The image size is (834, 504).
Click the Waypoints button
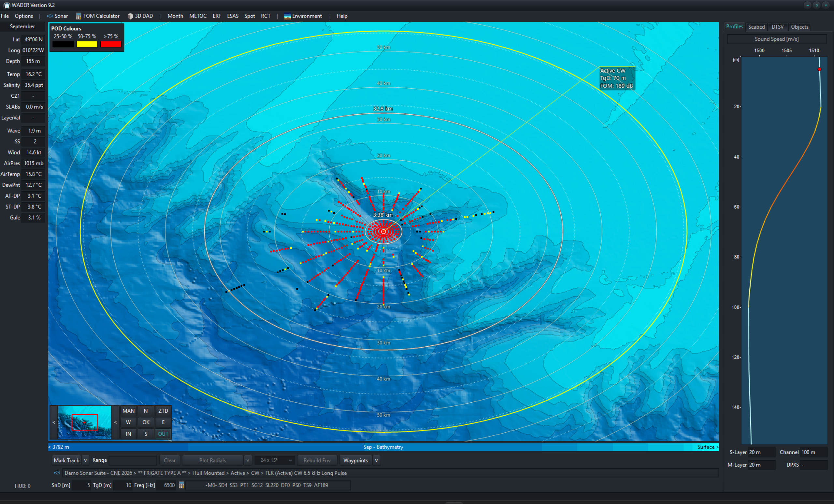[x=355, y=460]
